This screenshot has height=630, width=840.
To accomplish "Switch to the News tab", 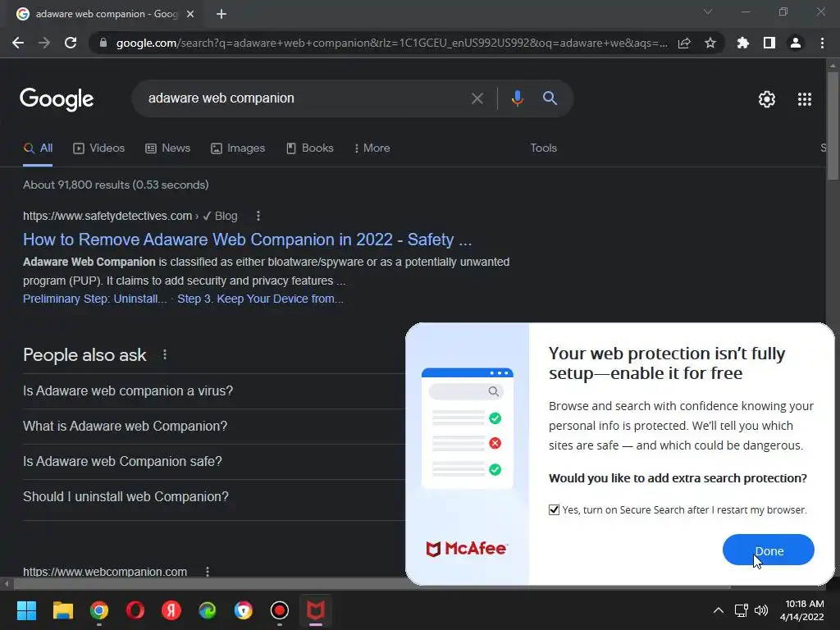I will [x=167, y=148].
